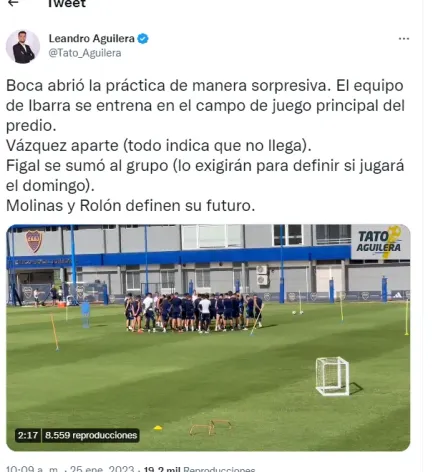Play the Boca training video
Image resolution: width=438 pixels, height=472 pixels.
pyautogui.click(x=208, y=338)
